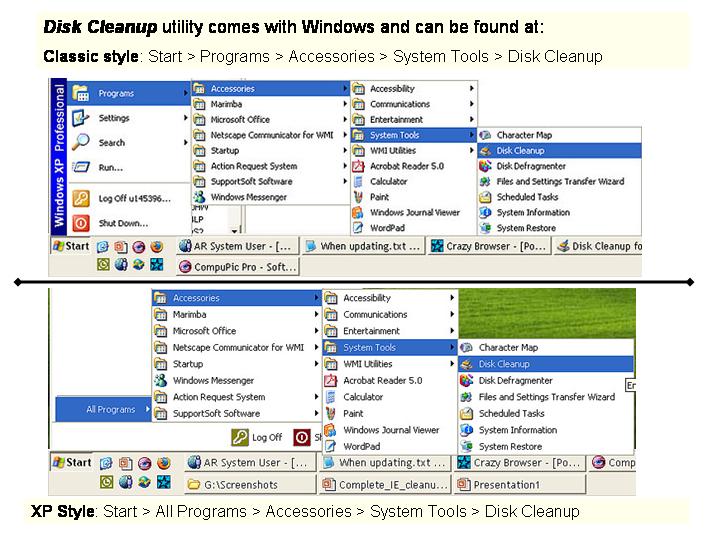Click the Start button on Classic taskbar

71,246
